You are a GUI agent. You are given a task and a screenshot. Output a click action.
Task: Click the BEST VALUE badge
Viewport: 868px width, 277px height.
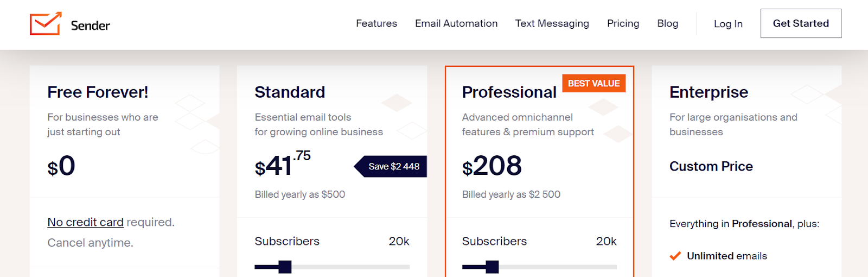593,83
